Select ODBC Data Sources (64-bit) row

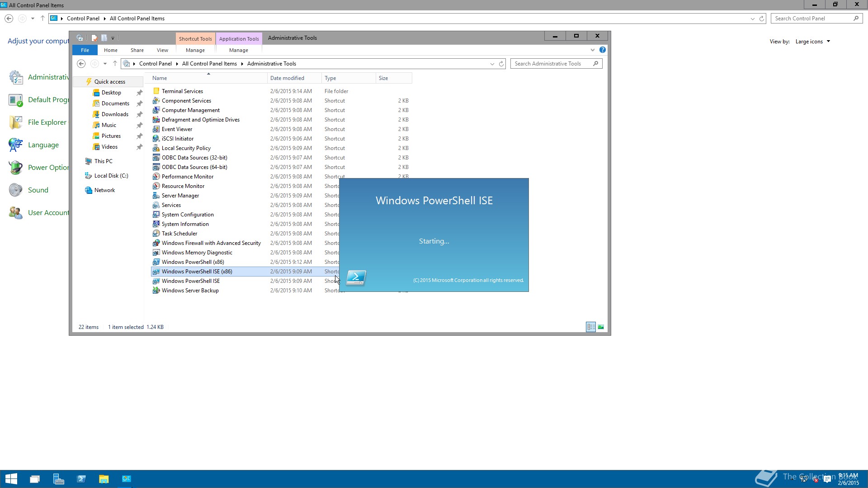pos(281,167)
